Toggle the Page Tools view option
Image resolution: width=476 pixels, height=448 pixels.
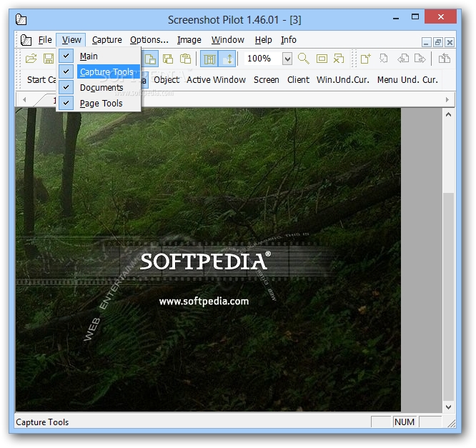(x=99, y=104)
